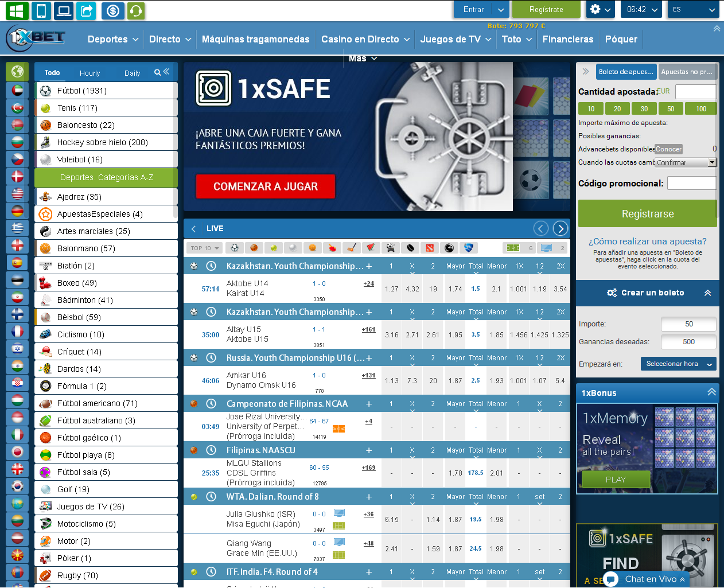
Task: Open the Toto menu
Action: pyautogui.click(x=517, y=39)
